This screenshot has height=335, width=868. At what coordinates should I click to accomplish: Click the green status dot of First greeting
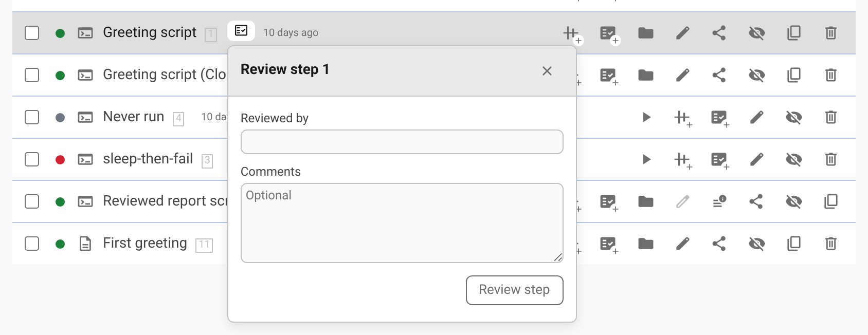tap(60, 244)
